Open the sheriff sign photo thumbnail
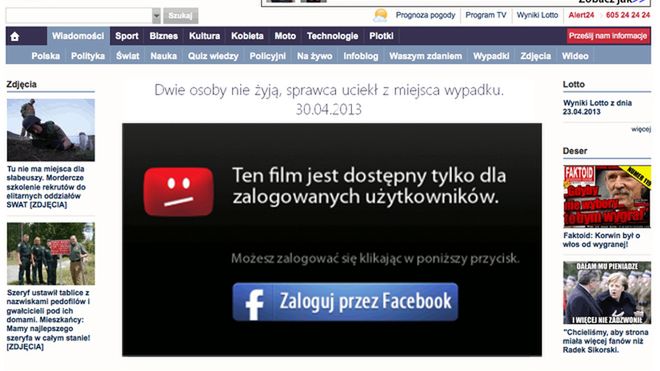This screenshot has width=660, height=371. click(51, 254)
